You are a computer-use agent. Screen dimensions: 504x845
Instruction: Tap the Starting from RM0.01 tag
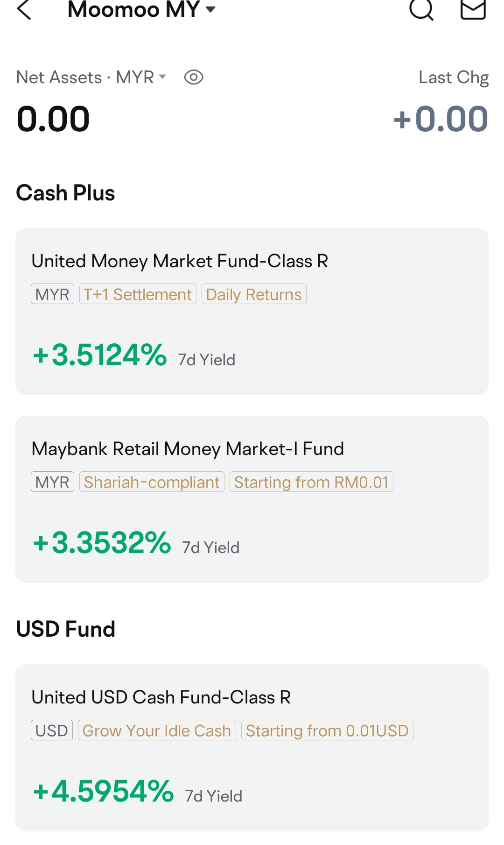tap(311, 482)
